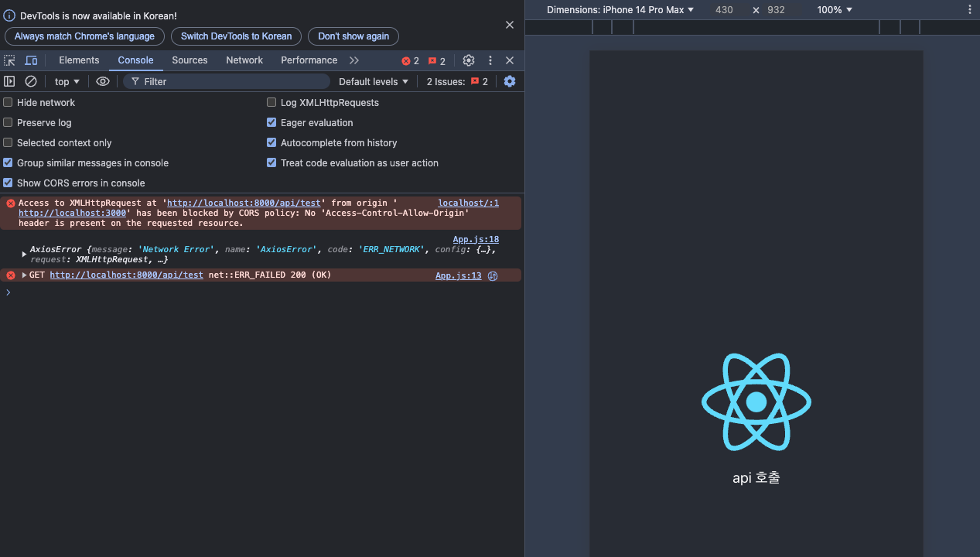Click the api 호출 text in preview

point(756,478)
